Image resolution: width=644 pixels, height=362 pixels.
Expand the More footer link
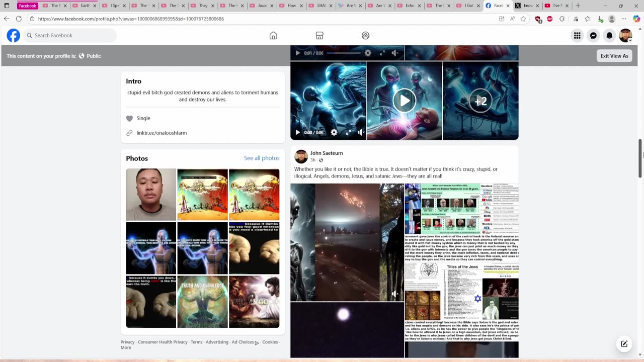point(126,347)
